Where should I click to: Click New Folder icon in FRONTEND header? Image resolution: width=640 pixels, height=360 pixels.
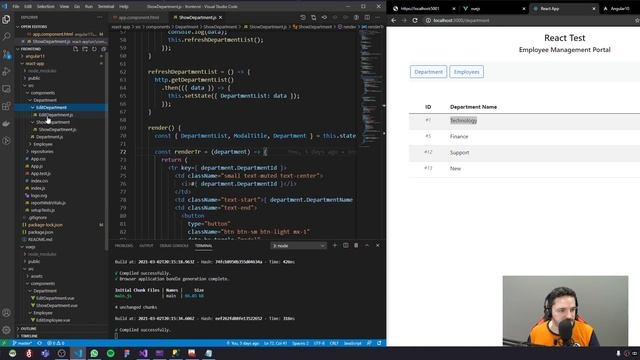click(x=85, y=49)
